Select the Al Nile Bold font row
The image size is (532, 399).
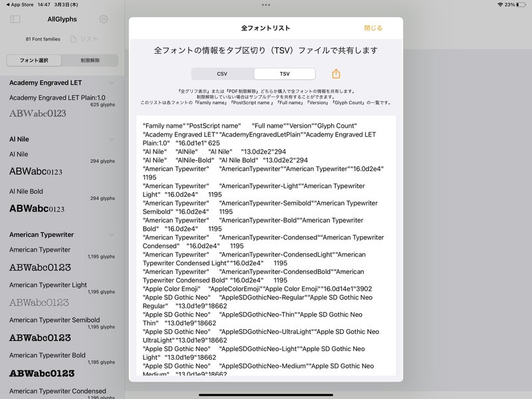coord(62,201)
